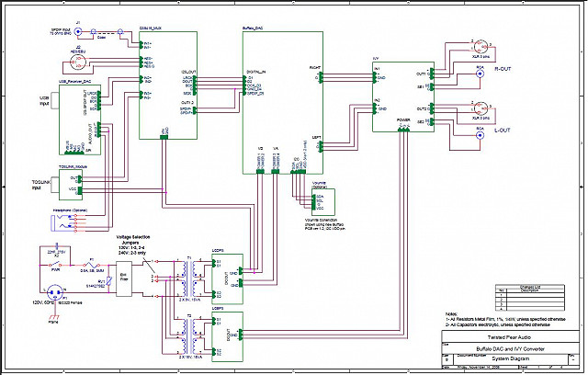Select the J2 AES/EBU round connector symbol
588x375 pixels.
click(78, 62)
